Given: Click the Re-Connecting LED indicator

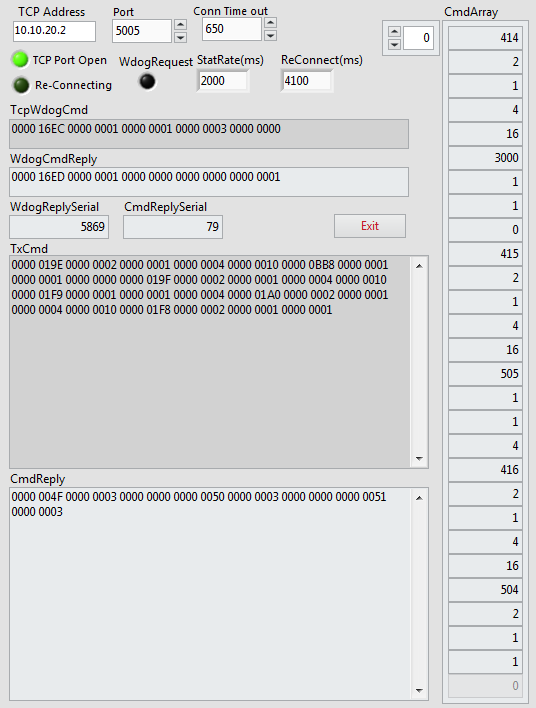Looking at the screenshot, I should pos(21,85).
